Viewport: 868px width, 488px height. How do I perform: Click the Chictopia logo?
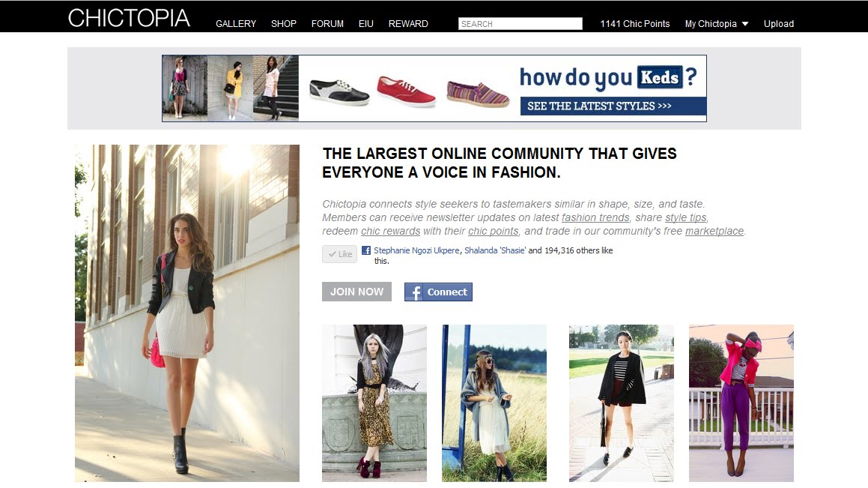(x=129, y=18)
